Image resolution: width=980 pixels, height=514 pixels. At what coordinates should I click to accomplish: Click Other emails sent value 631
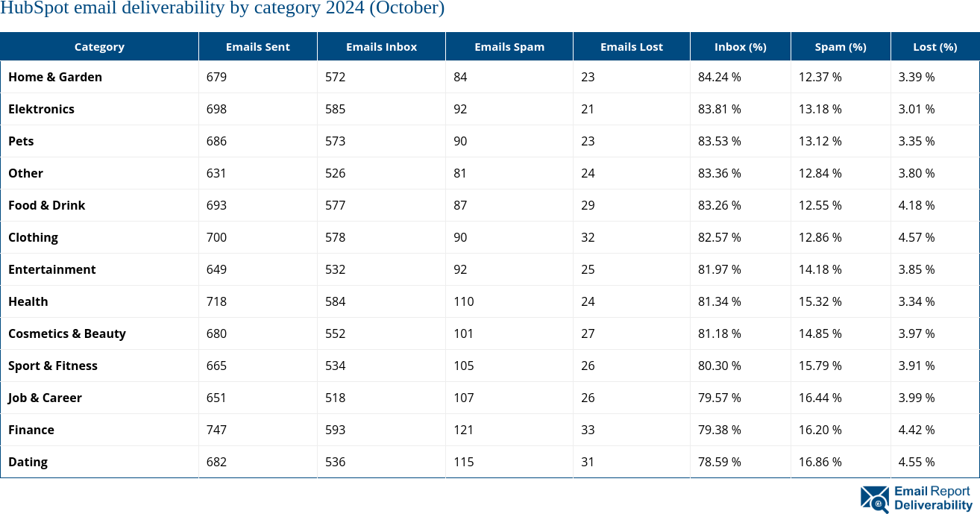(216, 173)
